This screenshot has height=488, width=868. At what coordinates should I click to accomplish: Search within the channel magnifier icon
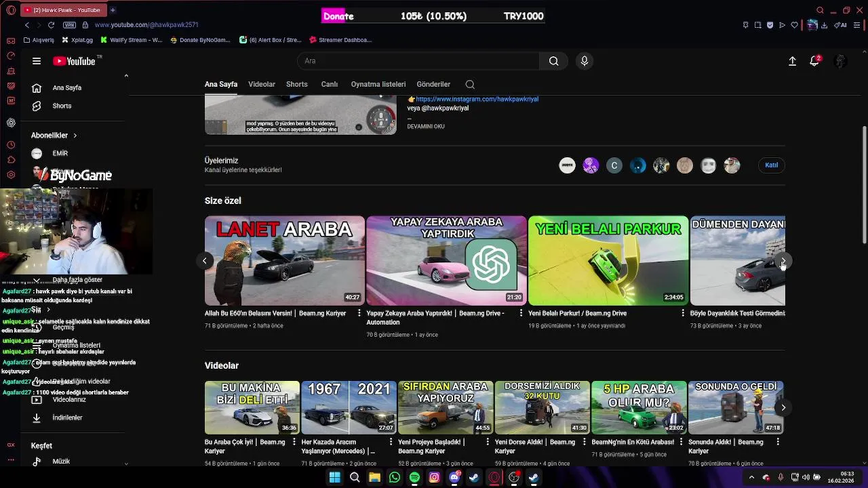[470, 85]
